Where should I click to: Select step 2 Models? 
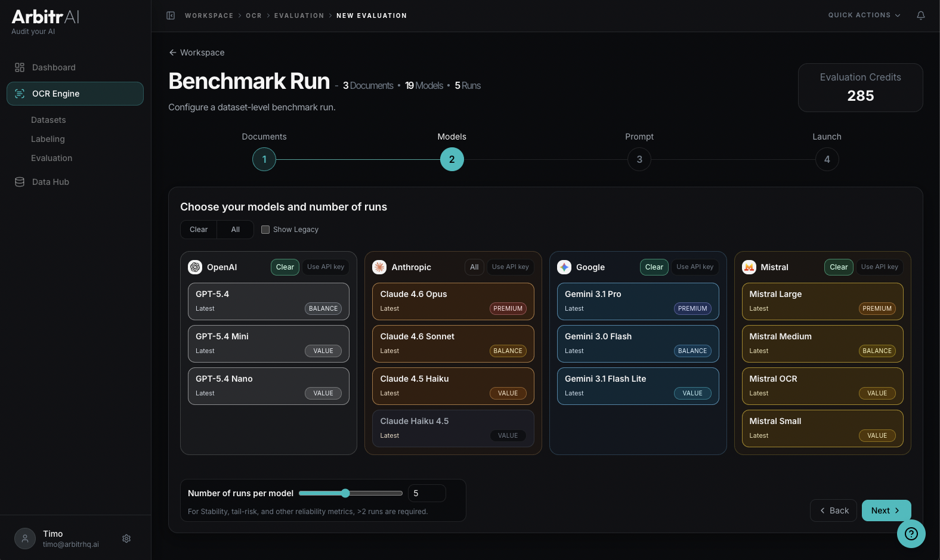(x=452, y=159)
